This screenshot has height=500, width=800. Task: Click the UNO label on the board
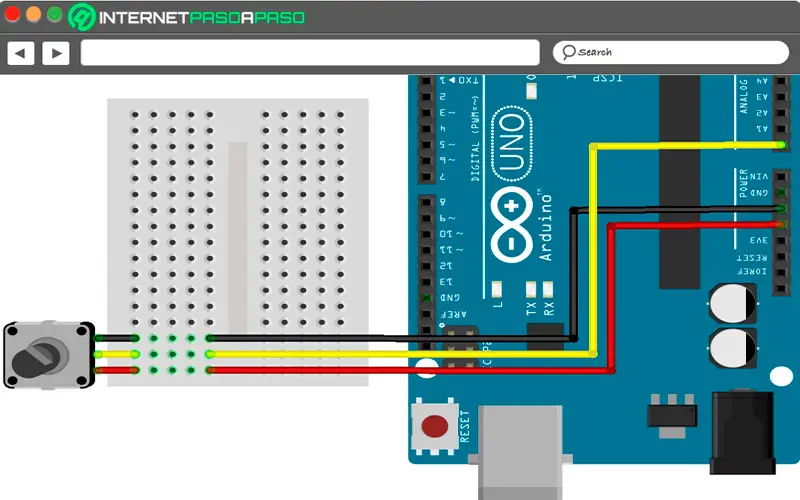pyautogui.click(x=512, y=143)
